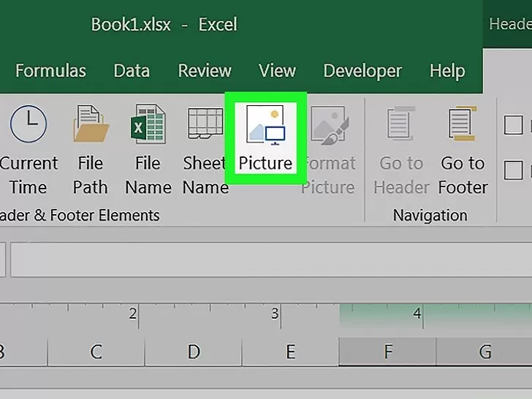Switch to the Review tab

tap(205, 71)
